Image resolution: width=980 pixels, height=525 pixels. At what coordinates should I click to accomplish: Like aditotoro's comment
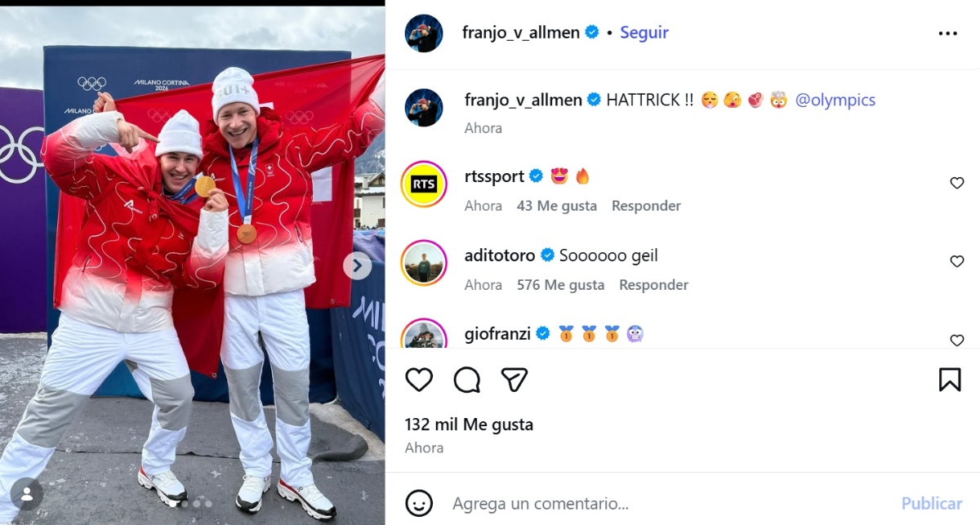pos(957,261)
